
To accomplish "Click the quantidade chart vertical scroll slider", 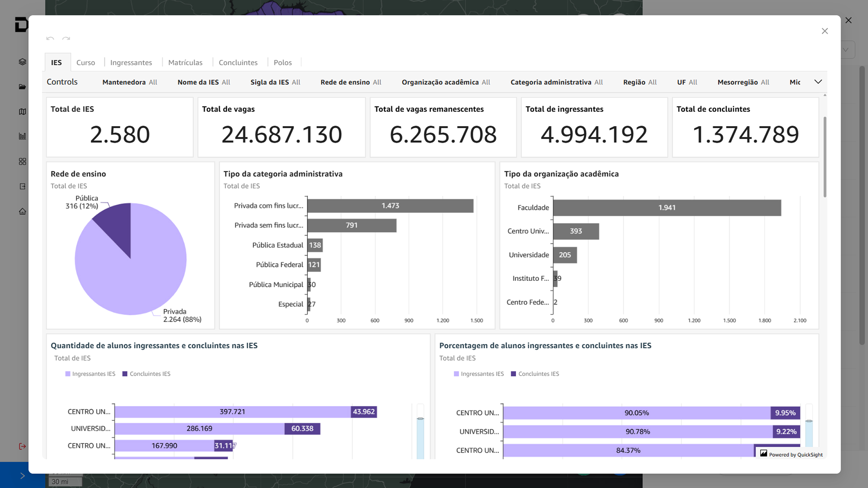I will point(420,419).
